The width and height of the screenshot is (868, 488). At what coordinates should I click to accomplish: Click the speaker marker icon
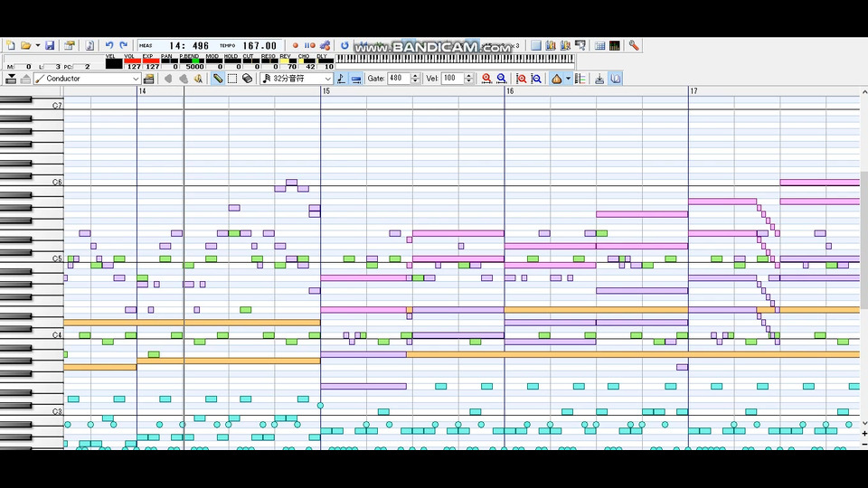[x=198, y=79]
